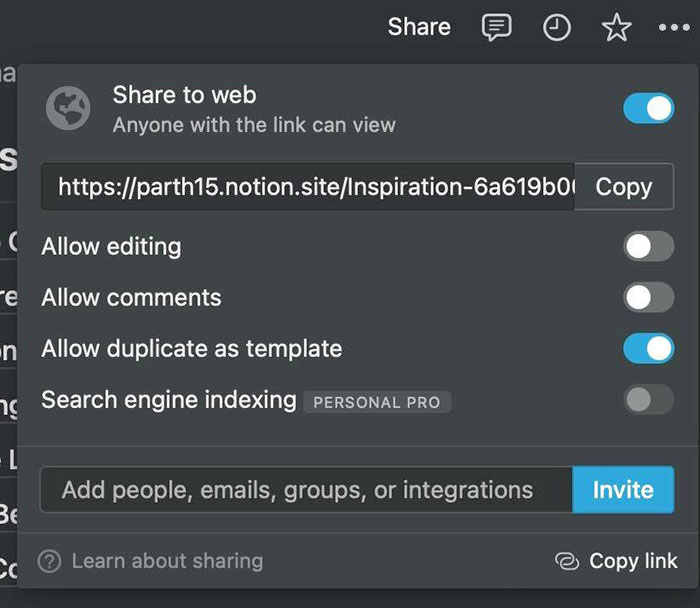
Task: Copy the public page URL
Action: tap(623, 187)
